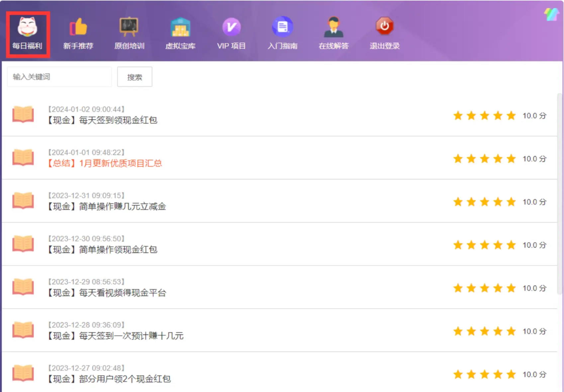Click timestamp 2023-12-30 09:56:50
The height and width of the screenshot is (392, 564).
coord(86,239)
